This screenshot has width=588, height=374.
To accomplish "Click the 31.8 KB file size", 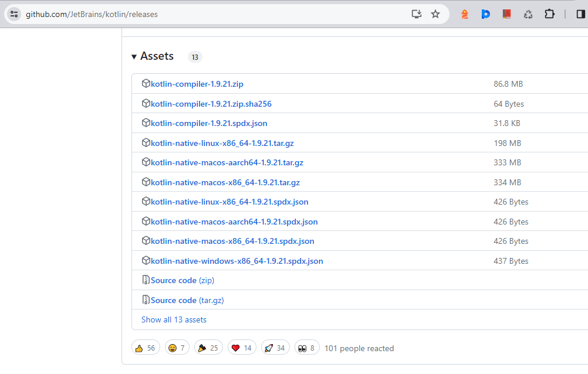I will [x=506, y=123].
